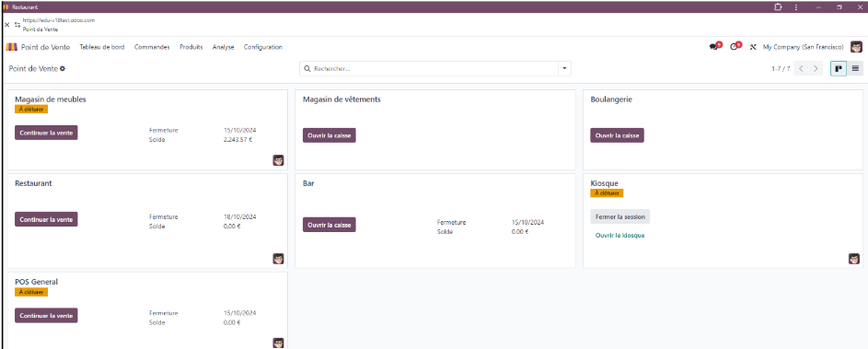868x349 pixels.
Task: Stop loading with the X icon
Action: pyautogui.click(x=7, y=25)
